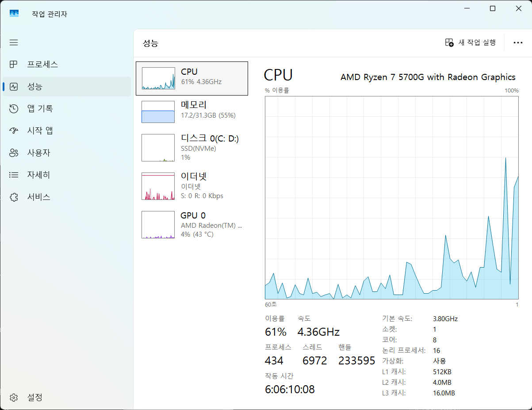Select the GPU 0 AMD Radeon item
Image resolution: width=532 pixels, height=410 pixels.
192,224
